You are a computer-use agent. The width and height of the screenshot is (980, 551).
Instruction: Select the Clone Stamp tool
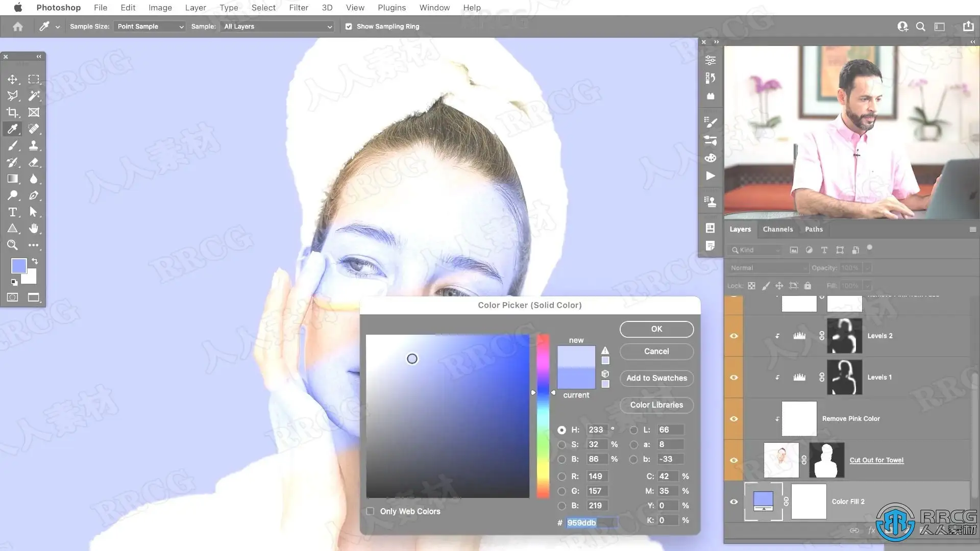coord(34,146)
